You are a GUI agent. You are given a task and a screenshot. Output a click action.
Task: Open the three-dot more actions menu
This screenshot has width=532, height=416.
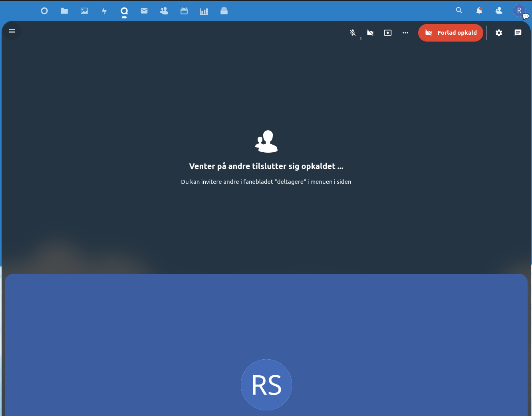click(x=405, y=33)
